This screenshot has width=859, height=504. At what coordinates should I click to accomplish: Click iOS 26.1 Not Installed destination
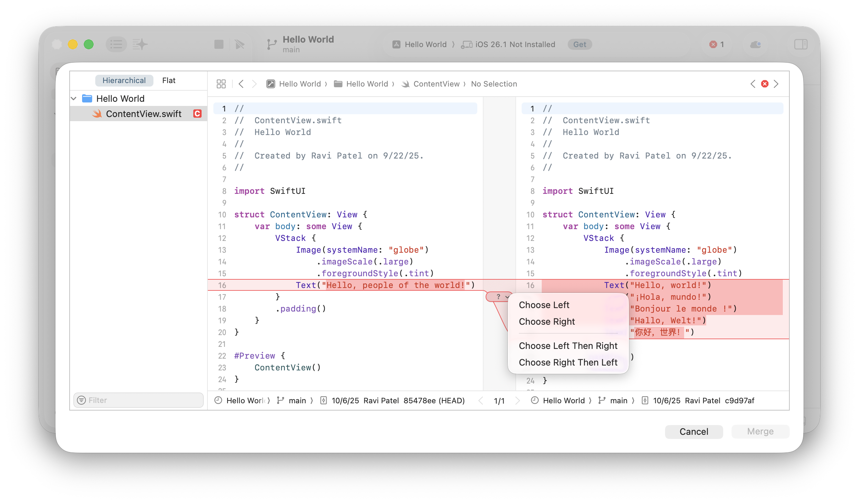508,44
